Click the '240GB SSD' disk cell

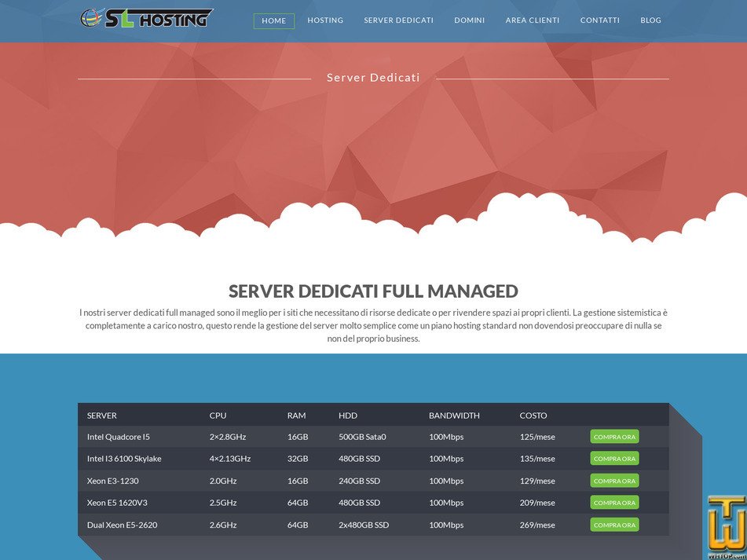coord(360,481)
